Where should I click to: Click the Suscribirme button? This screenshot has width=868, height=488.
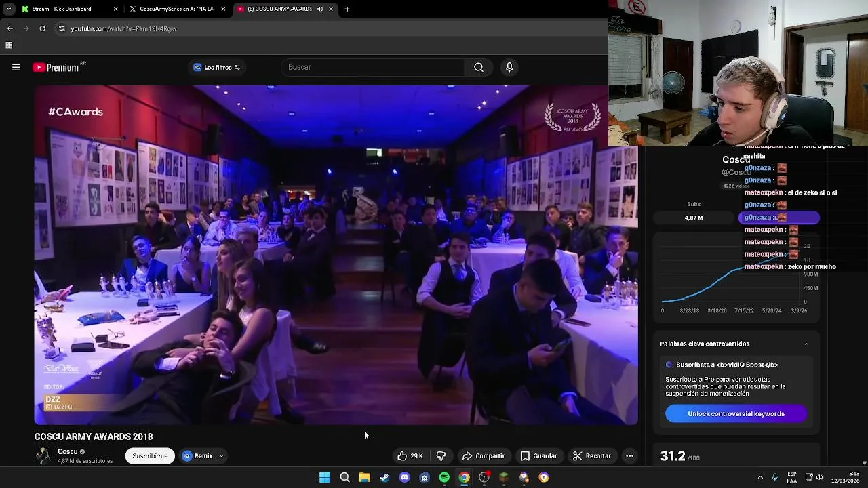click(x=150, y=456)
